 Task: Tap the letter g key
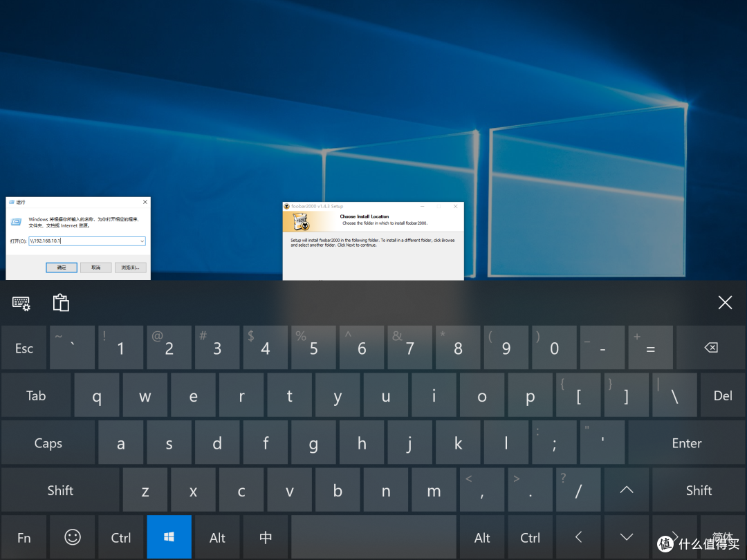(313, 443)
